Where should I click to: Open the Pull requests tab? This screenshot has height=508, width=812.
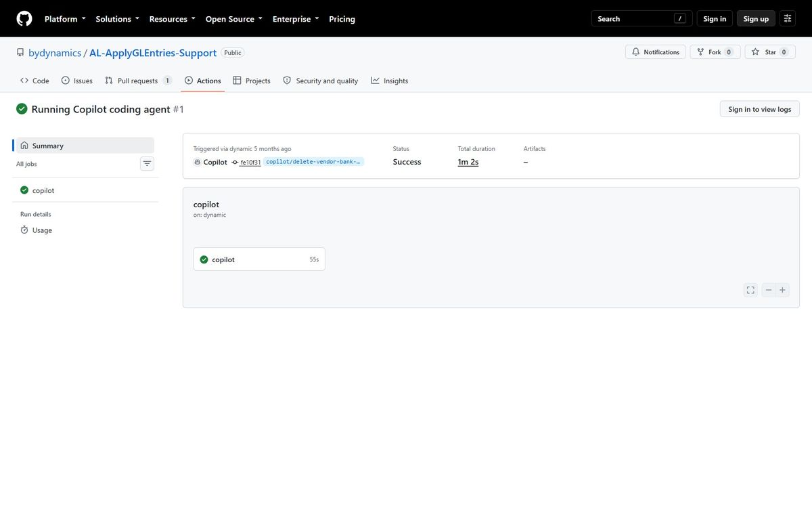(138, 81)
